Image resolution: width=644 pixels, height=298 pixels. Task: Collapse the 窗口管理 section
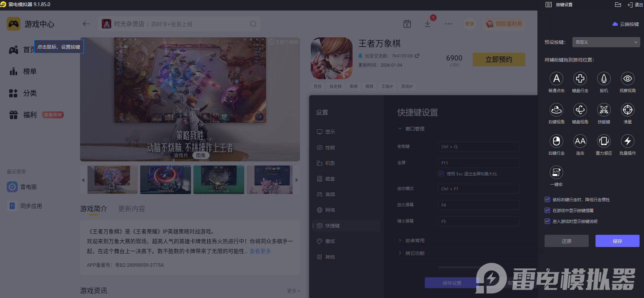tap(414, 129)
